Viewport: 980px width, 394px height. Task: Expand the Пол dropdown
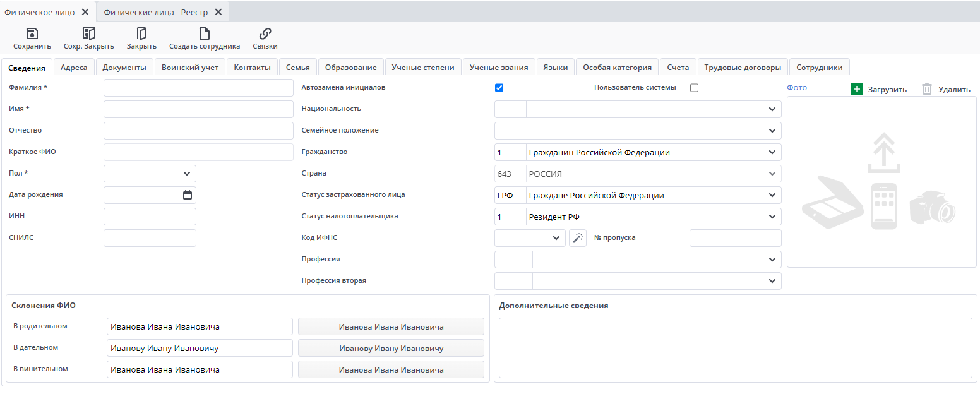[187, 174]
